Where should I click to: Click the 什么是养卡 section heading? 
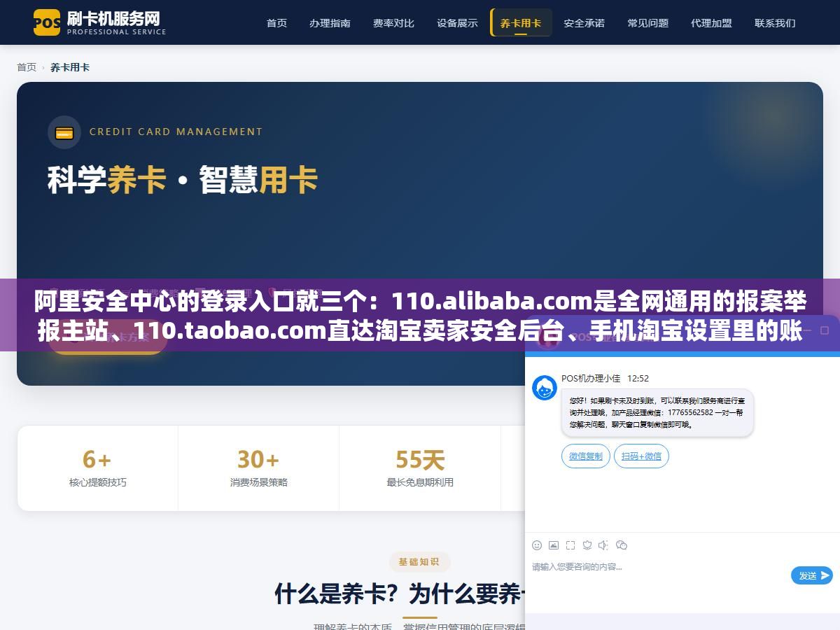click(400, 594)
